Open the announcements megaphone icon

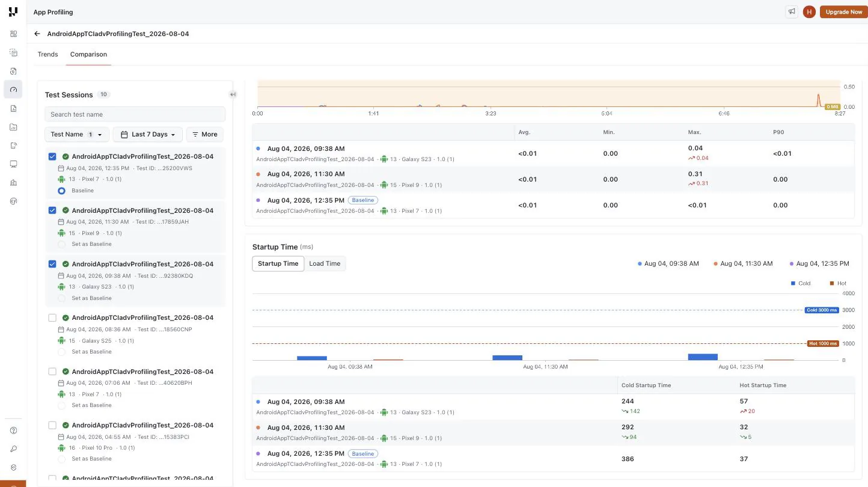tap(792, 11)
